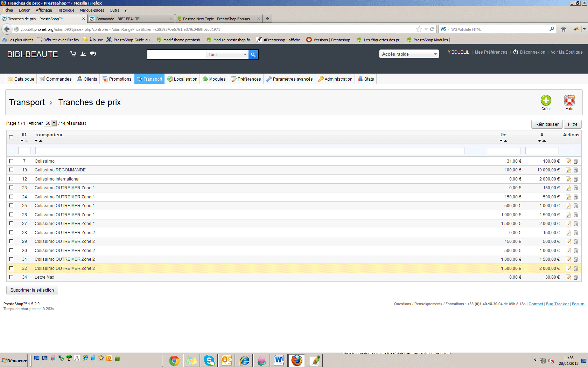
Task: Open Skype from the taskbar
Action: pyautogui.click(x=209, y=360)
